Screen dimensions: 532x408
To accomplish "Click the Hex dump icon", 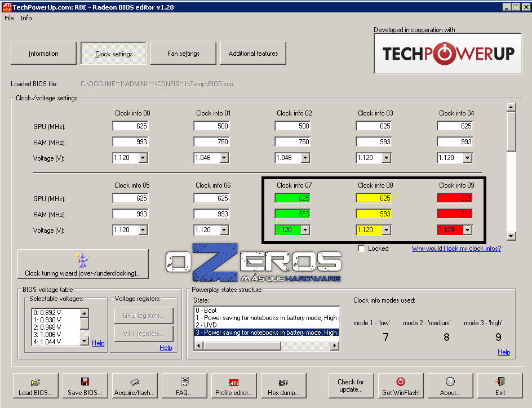I will click(x=283, y=383).
